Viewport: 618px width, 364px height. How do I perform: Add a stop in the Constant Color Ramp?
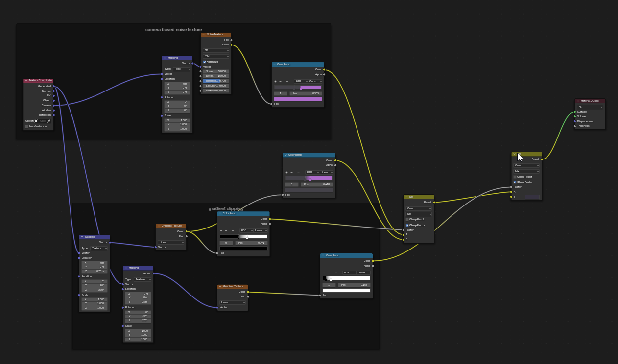point(275,81)
